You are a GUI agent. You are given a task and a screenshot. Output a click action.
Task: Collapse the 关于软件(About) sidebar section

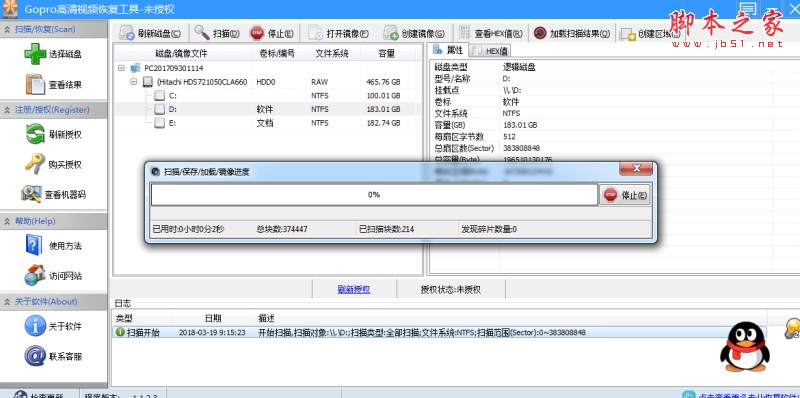click(x=7, y=302)
